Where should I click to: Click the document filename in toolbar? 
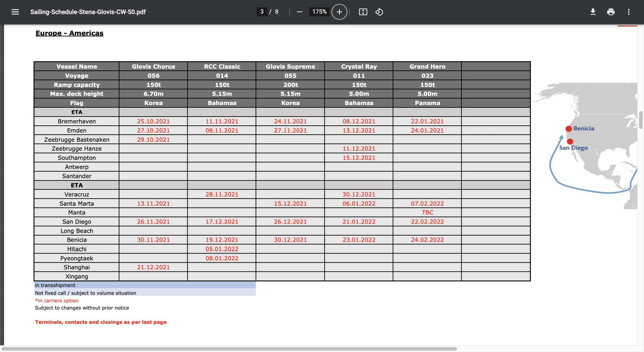pyautogui.click(x=88, y=12)
